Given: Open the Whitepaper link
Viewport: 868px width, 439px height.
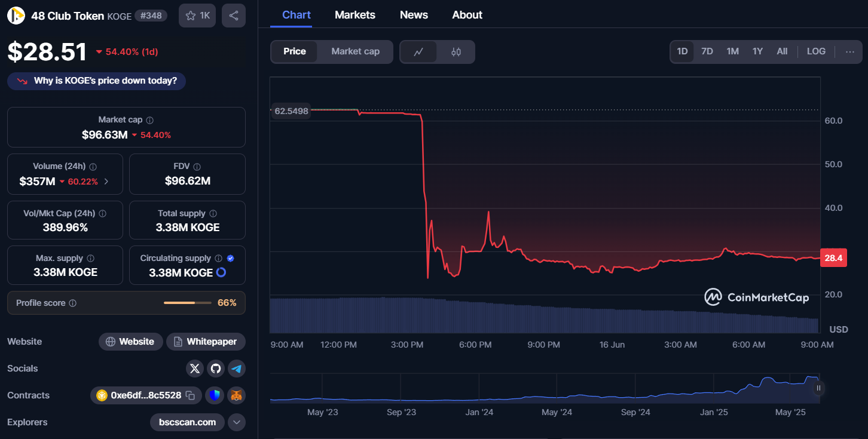Looking at the screenshot, I should pos(206,342).
